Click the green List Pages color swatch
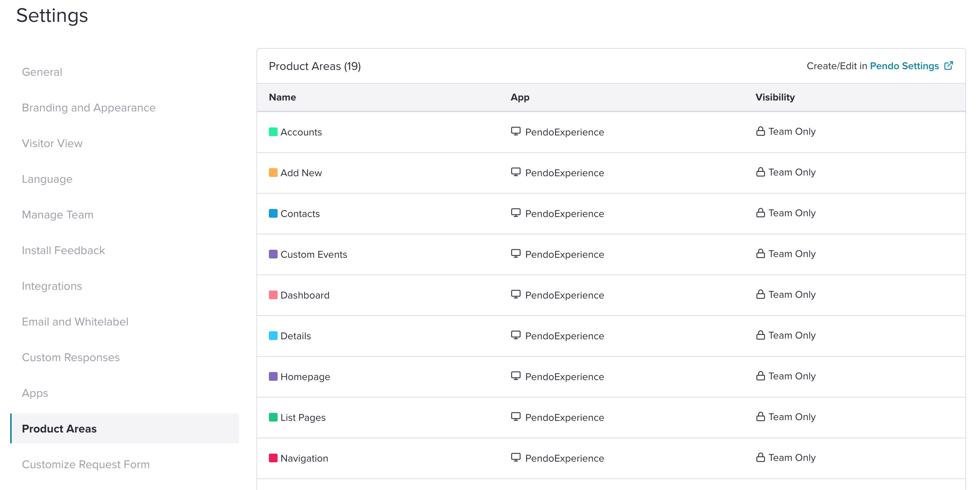Screen dimensions: 980x490 click(x=273, y=417)
